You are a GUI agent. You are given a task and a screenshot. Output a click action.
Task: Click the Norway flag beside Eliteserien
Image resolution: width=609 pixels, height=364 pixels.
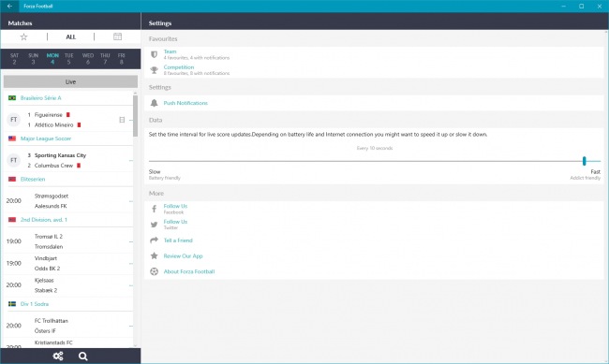[12, 180]
